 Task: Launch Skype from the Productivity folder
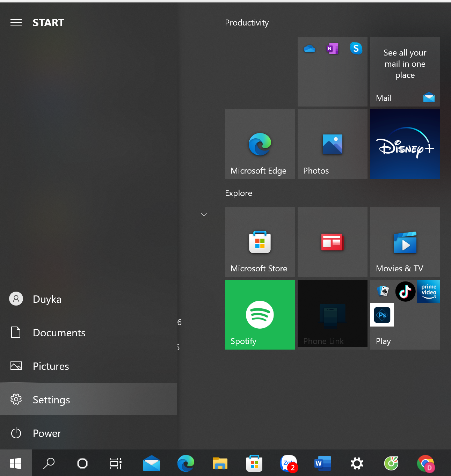pos(356,48)
